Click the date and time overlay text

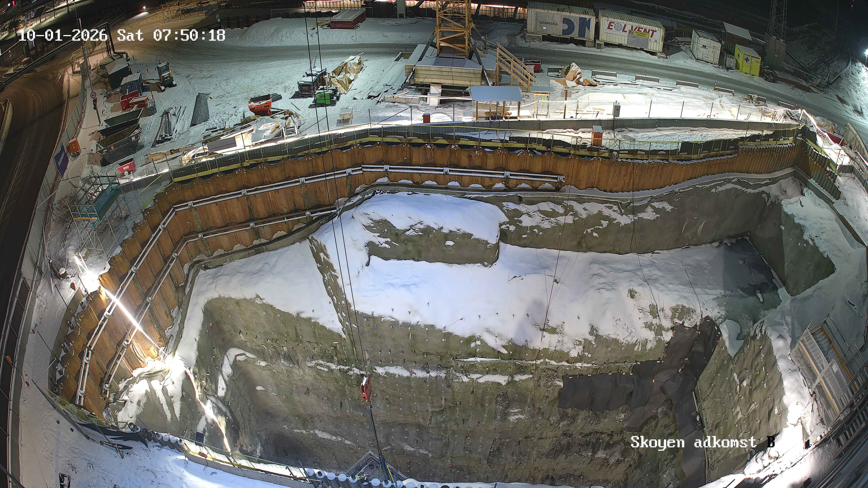click(121, 35)
